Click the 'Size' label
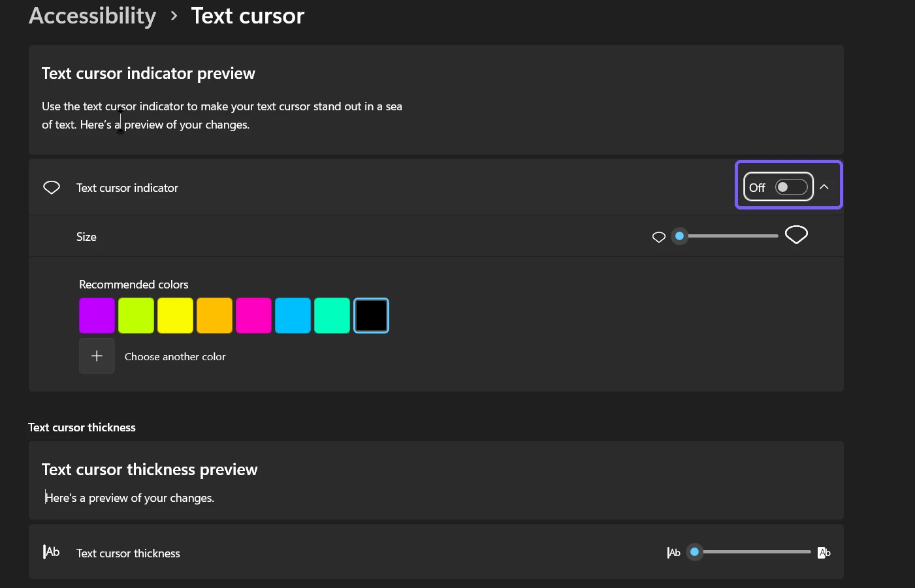The width and height of the screenshot is (915, 588). pyautogui.click(x=86, y=237)
